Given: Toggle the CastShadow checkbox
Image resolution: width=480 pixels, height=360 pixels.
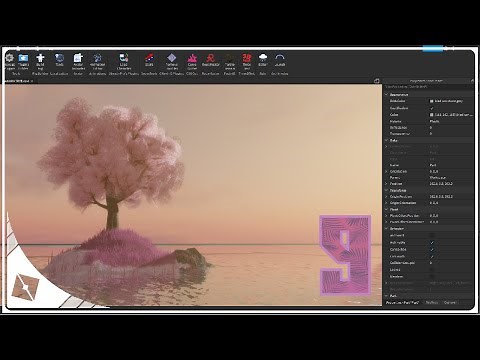Looking at the screenshot, I should click(432, 108).
